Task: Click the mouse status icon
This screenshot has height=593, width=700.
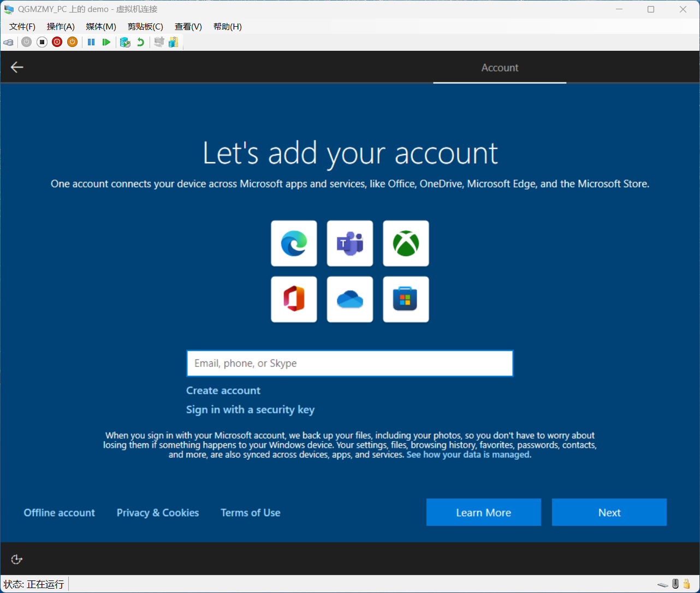Action: coord(675,584)
